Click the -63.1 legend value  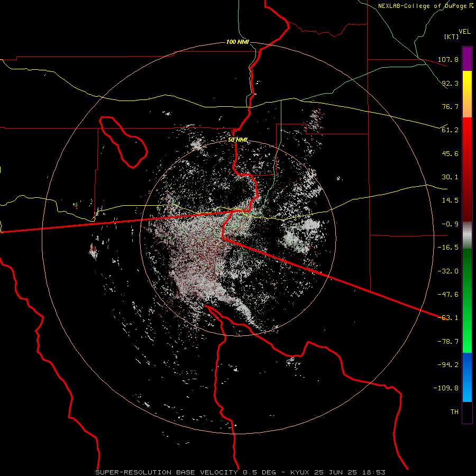point(448,318)
